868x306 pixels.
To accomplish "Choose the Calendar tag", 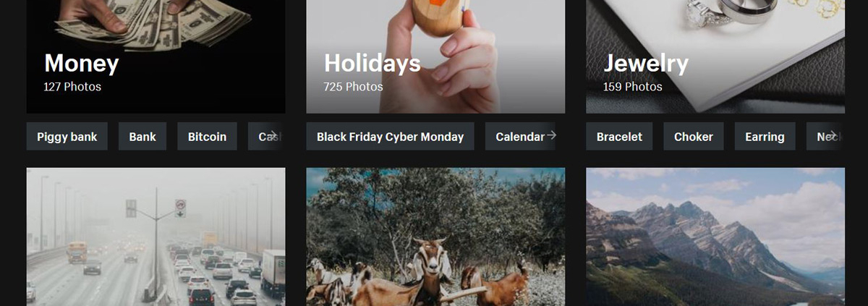I will click(520, 136).
